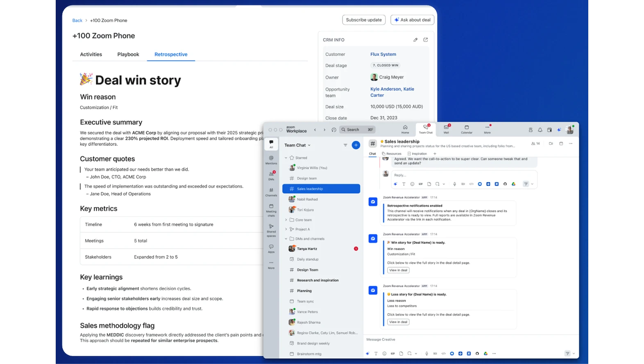Click the emoji icon in the reply box
The width and height of the screenshot is (644, 364).
412,184
